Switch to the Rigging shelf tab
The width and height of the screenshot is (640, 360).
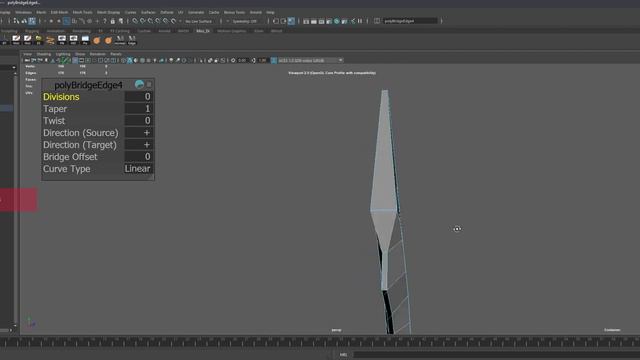coord(32,31)
